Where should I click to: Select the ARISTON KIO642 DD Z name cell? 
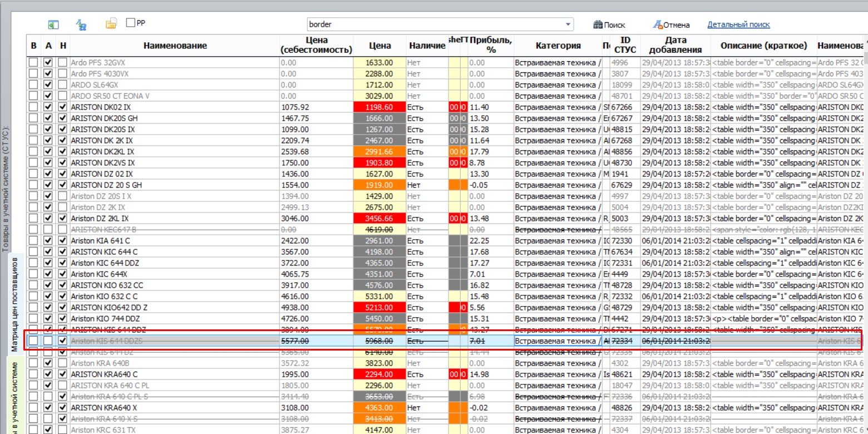pyautogui.click(x=175, y=308)
